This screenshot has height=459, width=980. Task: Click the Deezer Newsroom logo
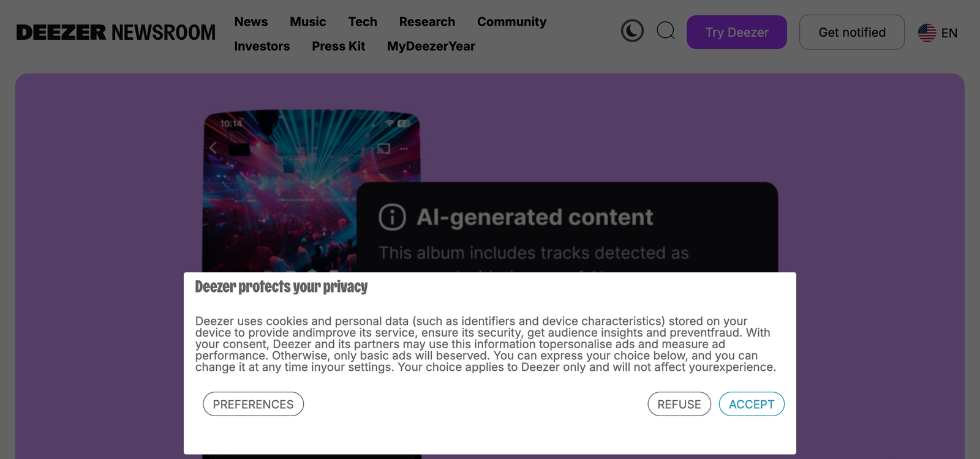[x=116, y=32]
